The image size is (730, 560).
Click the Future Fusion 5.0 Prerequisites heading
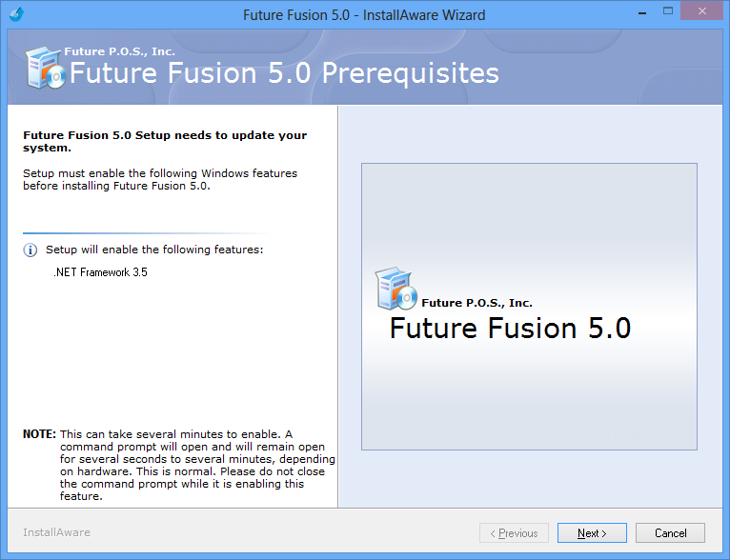284,73
